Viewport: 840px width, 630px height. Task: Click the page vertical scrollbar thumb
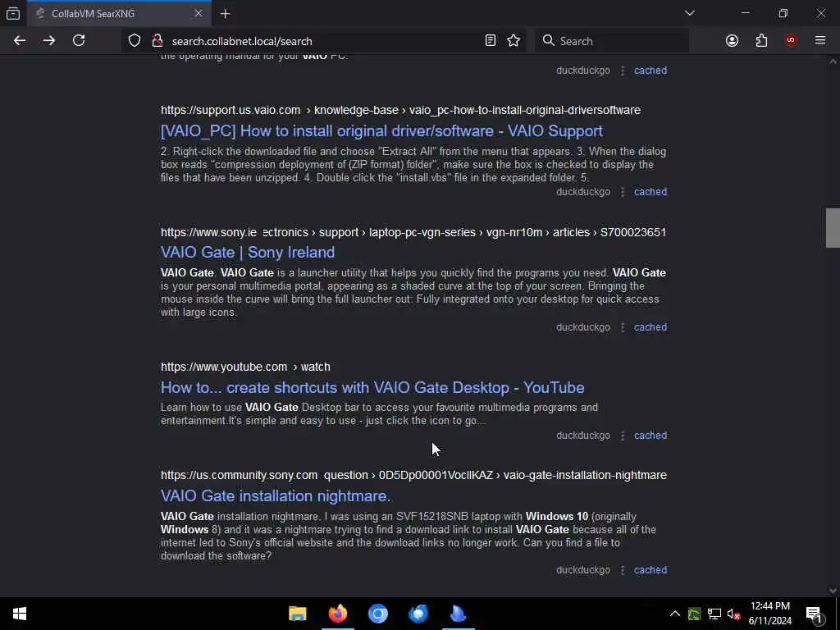(x=833, y=228)
